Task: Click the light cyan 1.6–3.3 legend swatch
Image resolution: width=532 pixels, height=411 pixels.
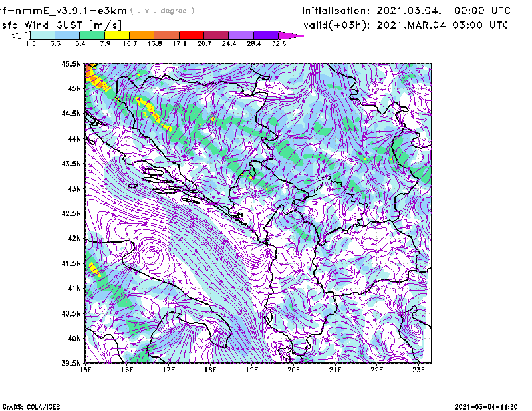Action: [x=43, y=35]
